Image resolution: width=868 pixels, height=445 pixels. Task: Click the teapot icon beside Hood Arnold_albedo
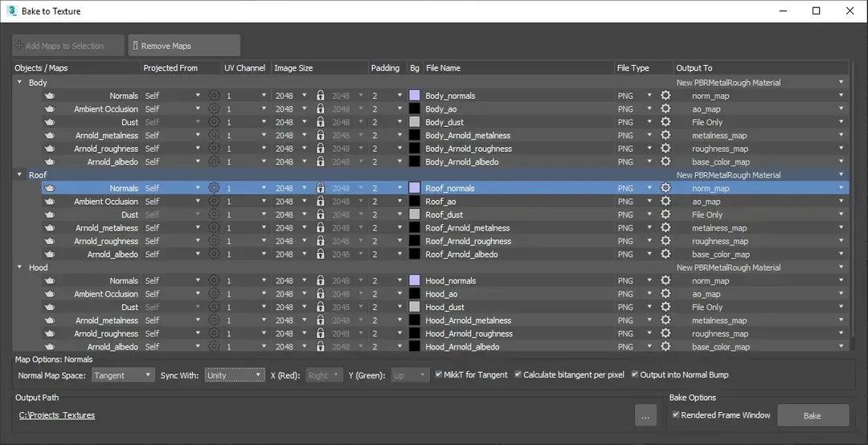coord(49,347)
